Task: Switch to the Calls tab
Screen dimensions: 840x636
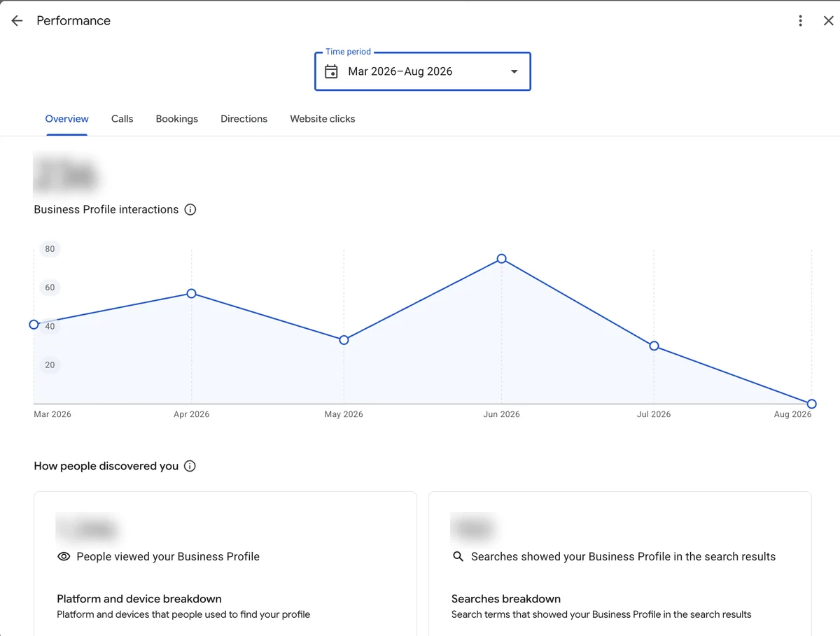Action: coord(122,119)
